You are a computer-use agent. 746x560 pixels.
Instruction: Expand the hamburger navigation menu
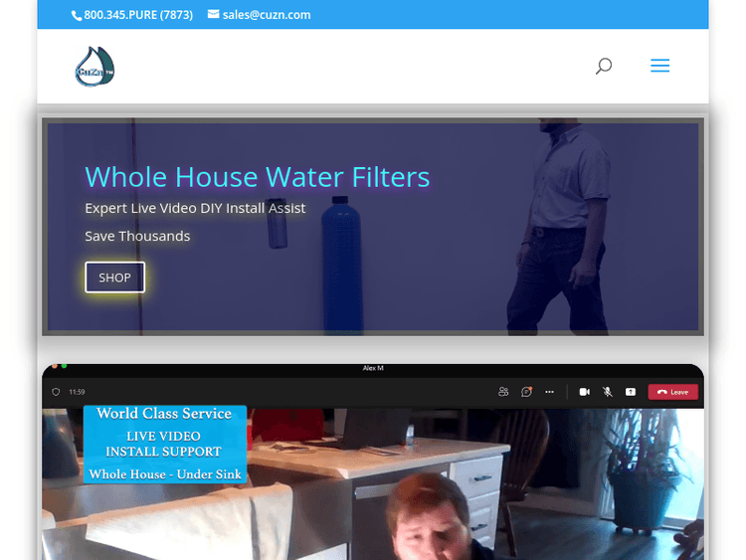659,66
